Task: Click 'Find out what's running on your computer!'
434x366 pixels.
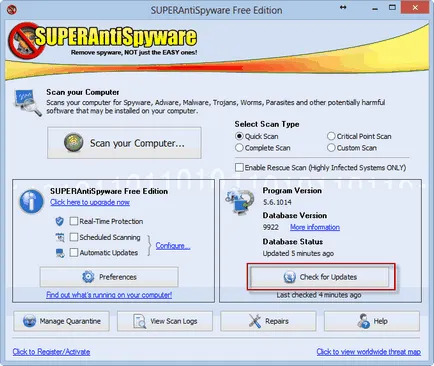Action: click(x=109, y=295)
